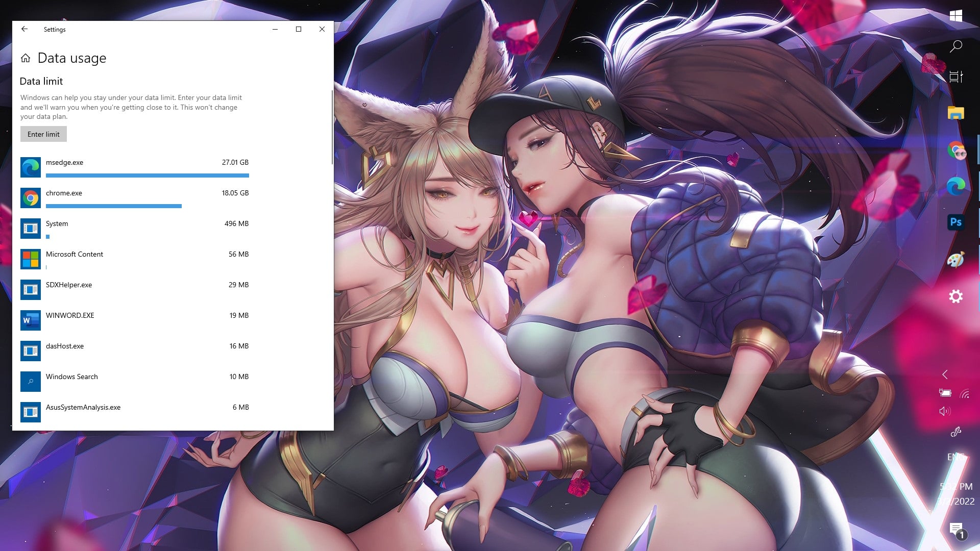Click the chrome.exe app name
Image resolution: width=980 pixels, height=551 pixels.
pos(64,193)
